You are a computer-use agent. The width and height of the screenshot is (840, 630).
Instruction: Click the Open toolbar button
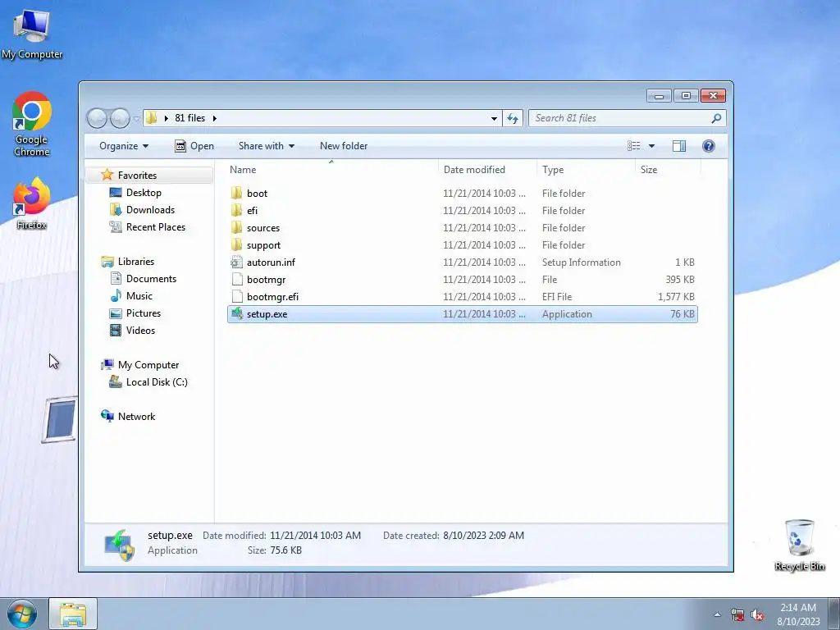tap(194, 146)
